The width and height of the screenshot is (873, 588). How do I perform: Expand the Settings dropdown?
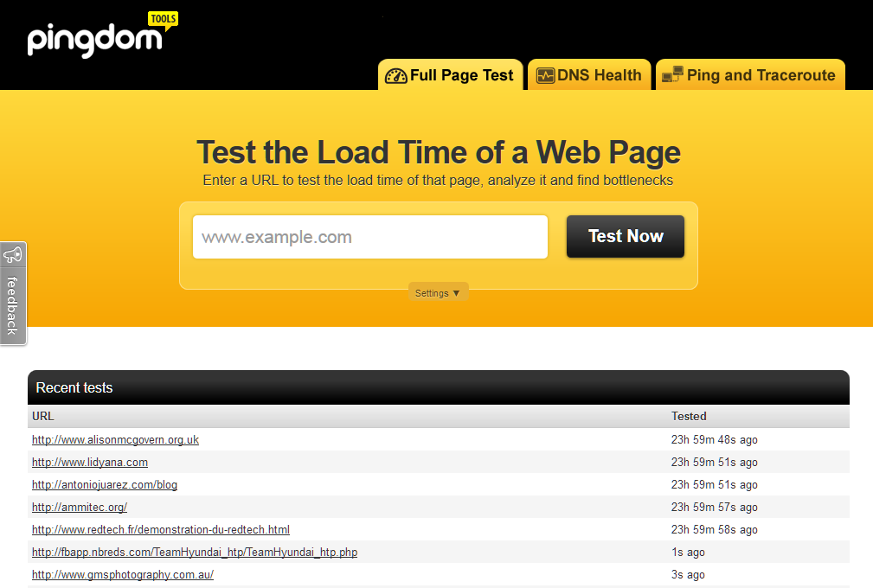438,292
